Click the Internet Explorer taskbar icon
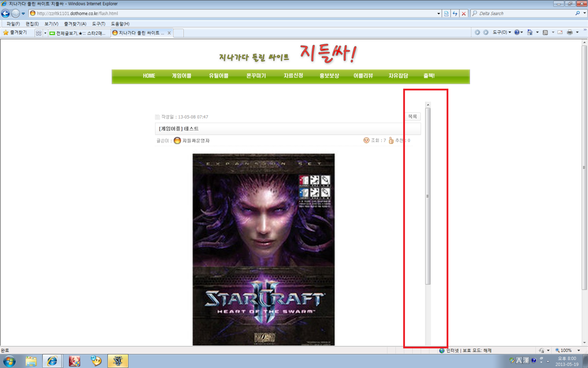This screenshot has width=588, height=368. [52, 361]
